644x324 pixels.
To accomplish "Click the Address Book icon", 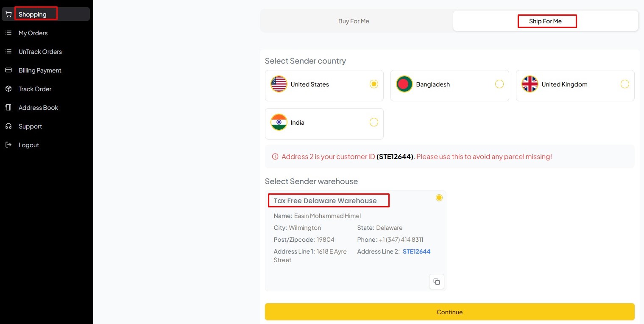I will (8, 108).
